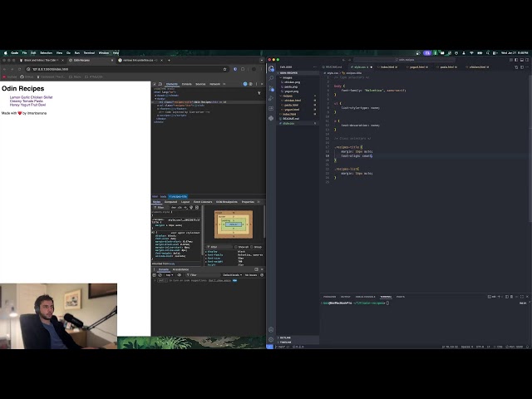The image size is (532, 399).
Task: Click Lemon Garlic Chicken Skillet link
Action: [32, 97]
